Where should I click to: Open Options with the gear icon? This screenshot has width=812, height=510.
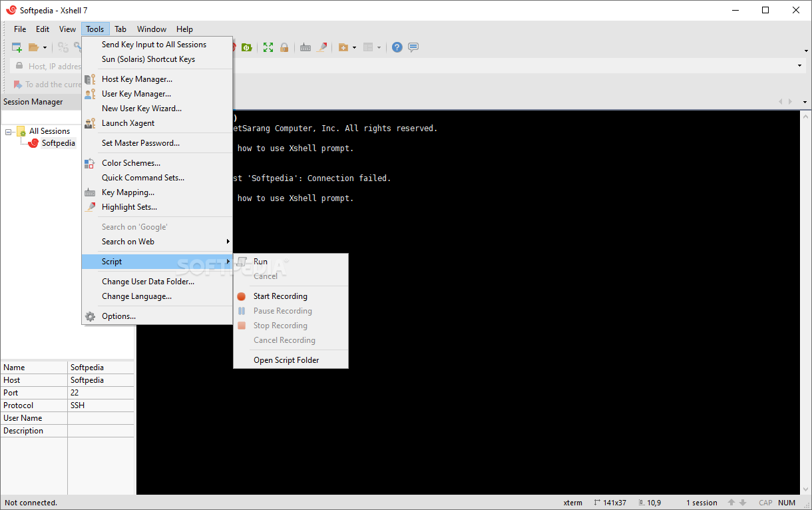point(157,316)
